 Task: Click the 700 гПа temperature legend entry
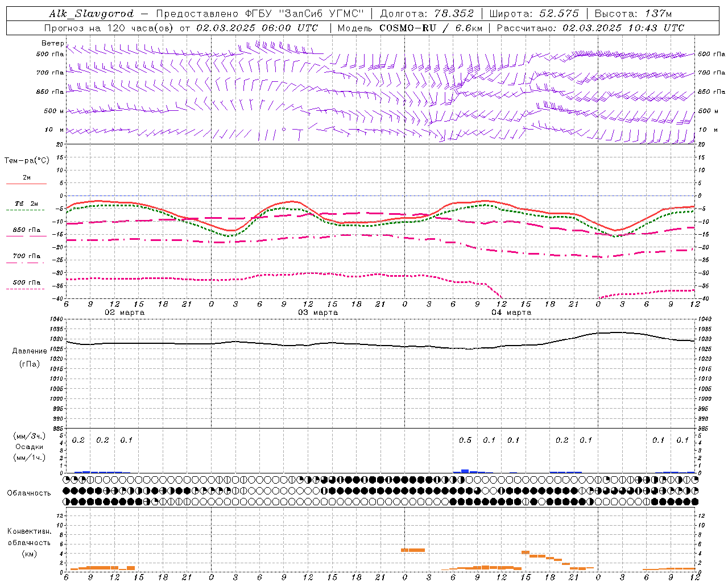[27, 256]
